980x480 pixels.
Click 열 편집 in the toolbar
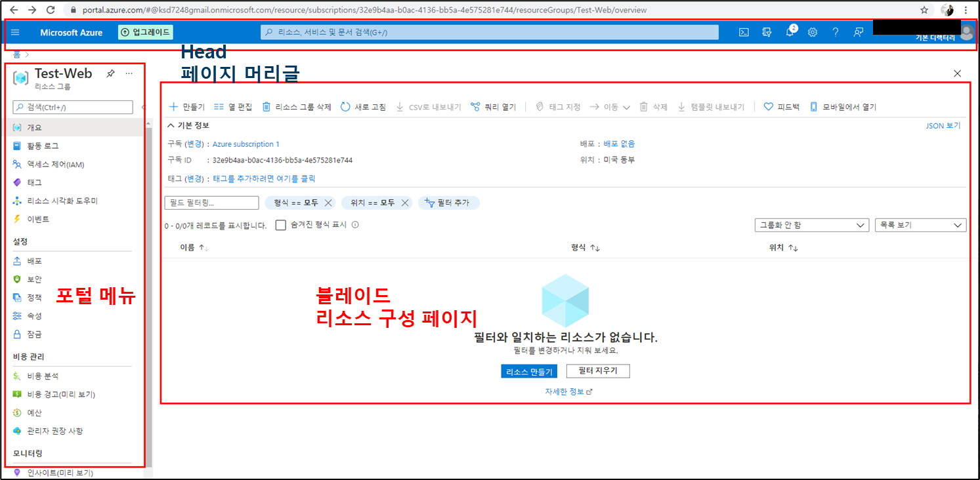point(233,107)
